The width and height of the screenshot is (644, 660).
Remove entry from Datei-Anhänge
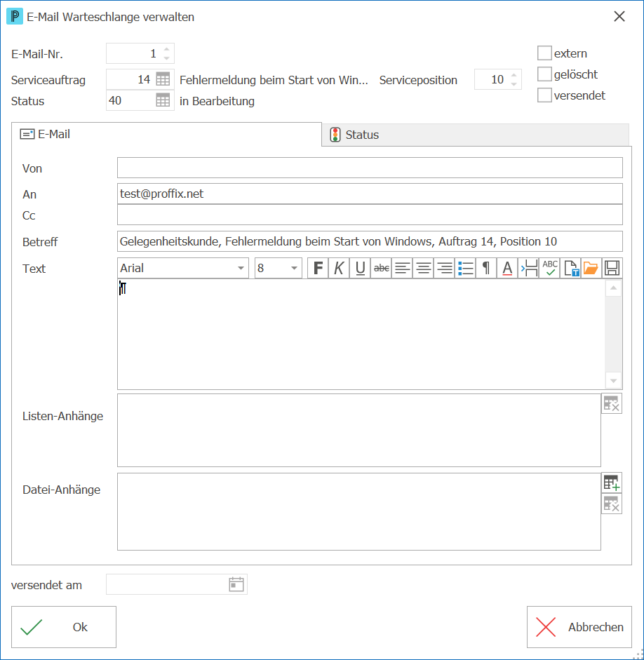click(x=612, y=504)
